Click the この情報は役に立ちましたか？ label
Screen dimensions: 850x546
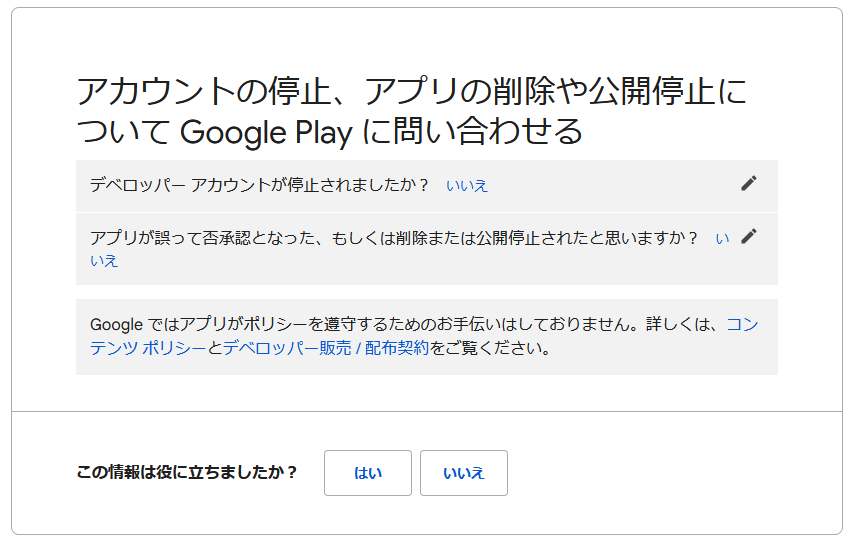point(187,472)
